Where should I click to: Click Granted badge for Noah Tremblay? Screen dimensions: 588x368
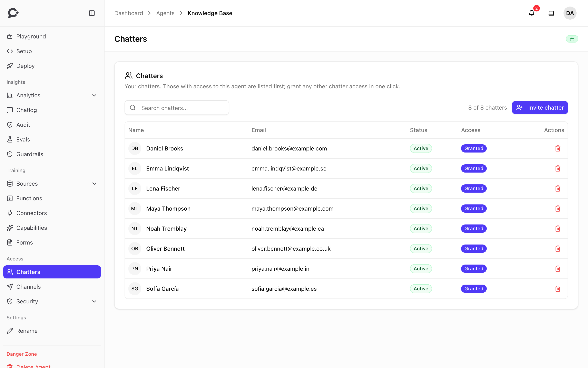[473, 229]
